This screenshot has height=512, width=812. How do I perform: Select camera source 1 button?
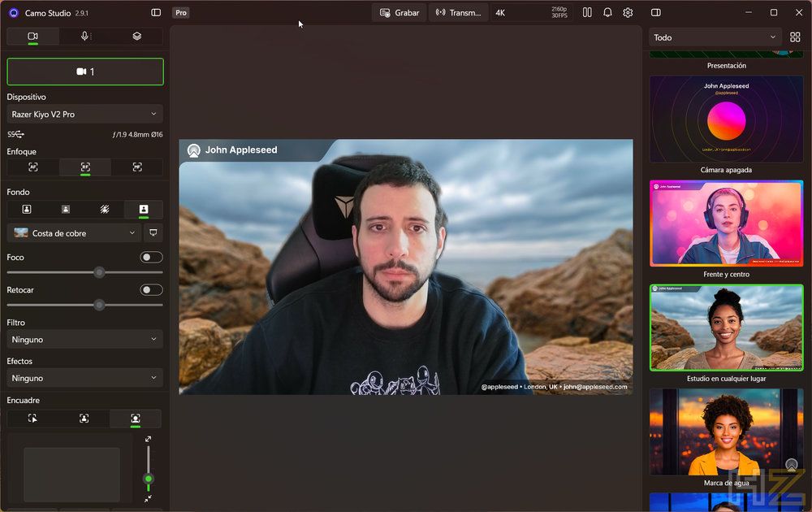click(85, 72)
